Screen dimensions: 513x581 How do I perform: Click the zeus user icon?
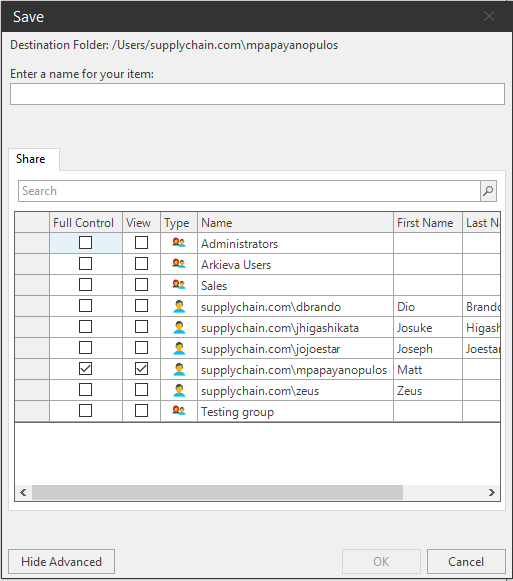(179, 390)
